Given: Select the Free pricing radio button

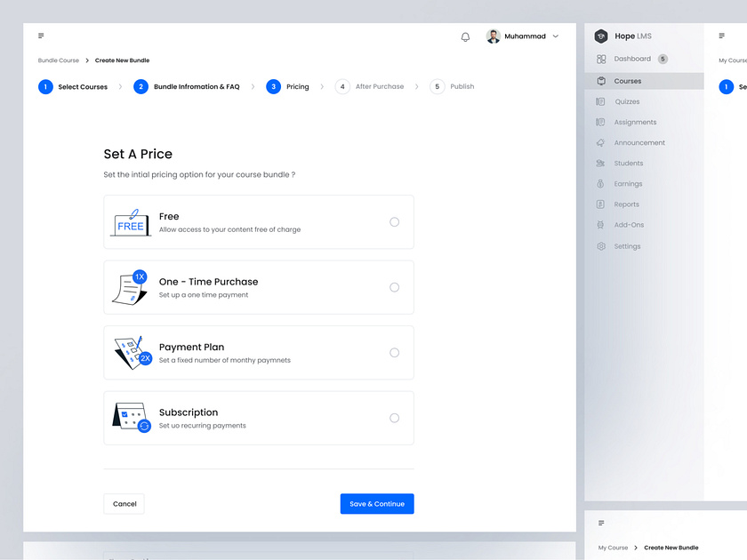Looking at the screenshot, I should pos(394,222).
